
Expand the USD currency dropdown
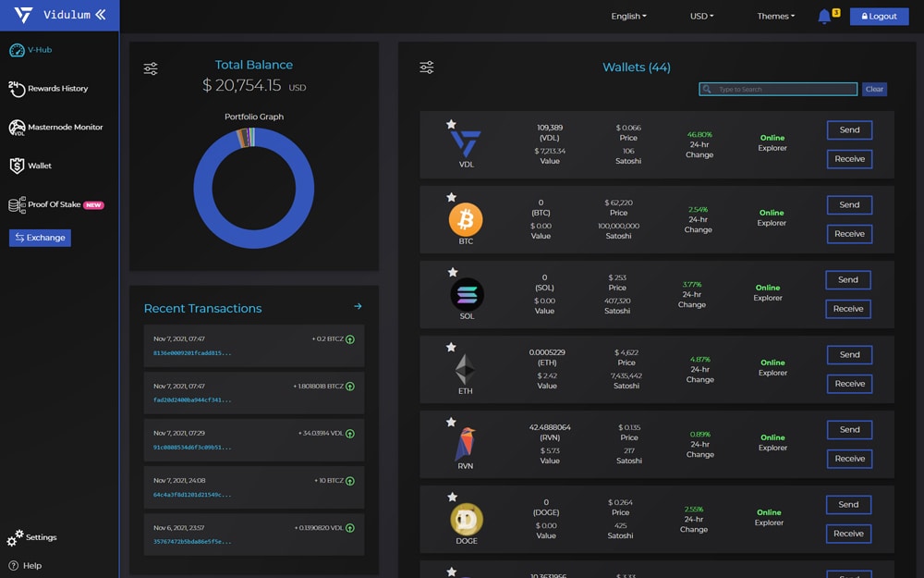[701, 17]
